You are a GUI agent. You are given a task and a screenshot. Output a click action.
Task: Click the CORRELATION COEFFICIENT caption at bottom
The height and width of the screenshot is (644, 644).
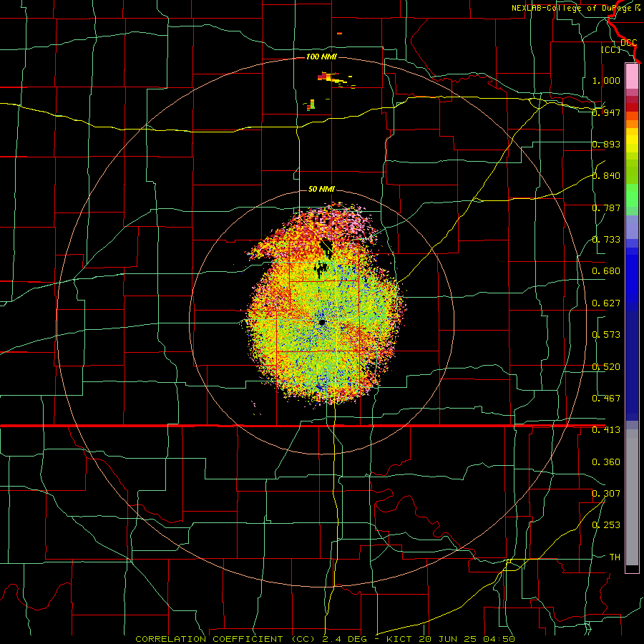point(325,639)
